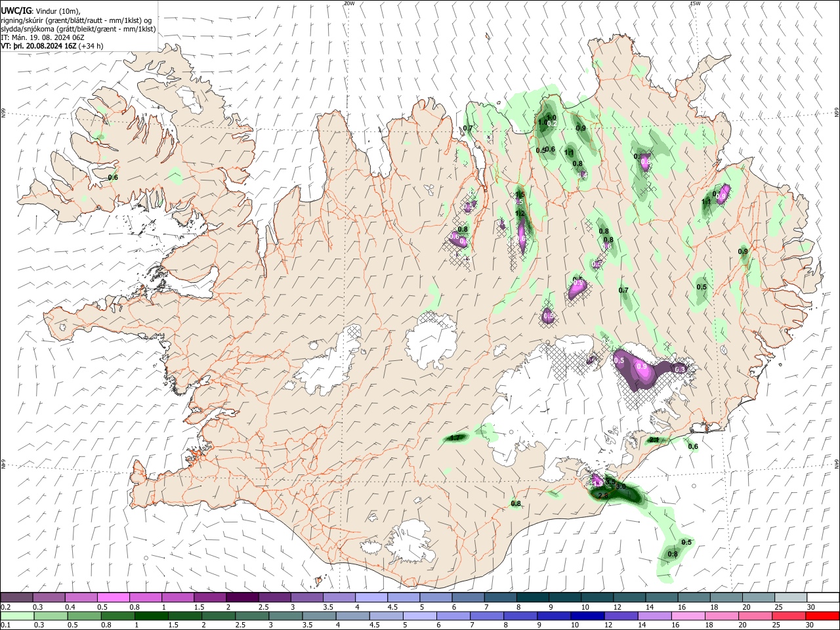
Task: Pick the palest green swatch starting the bottom legend row
Action: pyautogui.click(x=16, y=616)
